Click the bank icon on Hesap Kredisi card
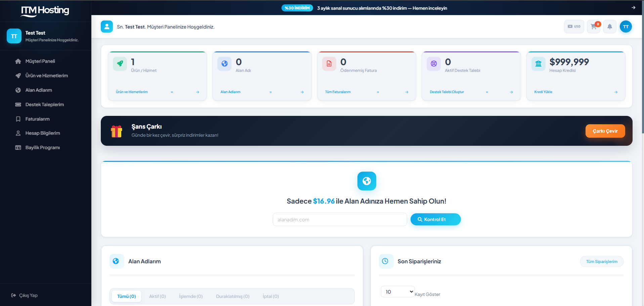The image size is (644, 306). pos(539,64)
